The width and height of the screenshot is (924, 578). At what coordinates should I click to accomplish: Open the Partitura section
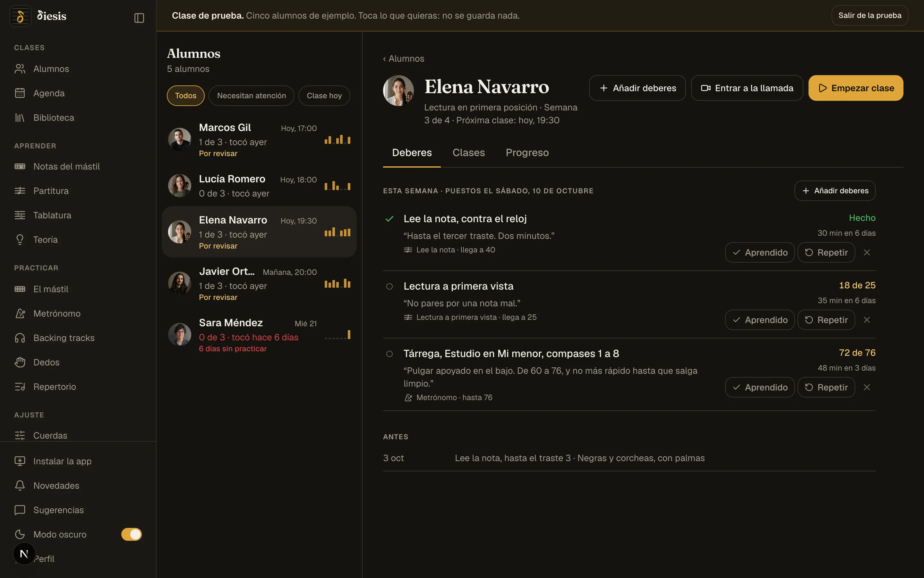(78, 191)
